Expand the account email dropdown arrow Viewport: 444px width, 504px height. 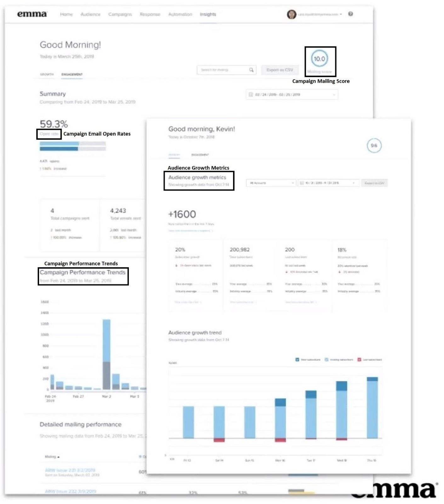(341, 14)
